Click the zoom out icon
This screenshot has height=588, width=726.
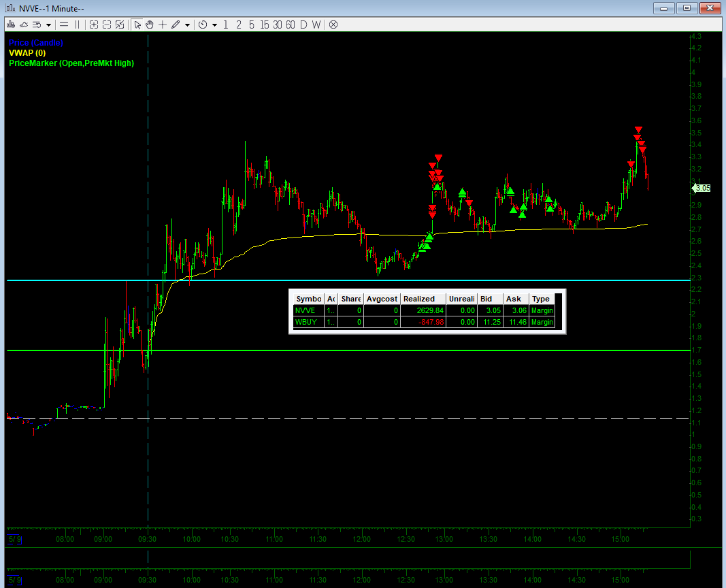107,24
